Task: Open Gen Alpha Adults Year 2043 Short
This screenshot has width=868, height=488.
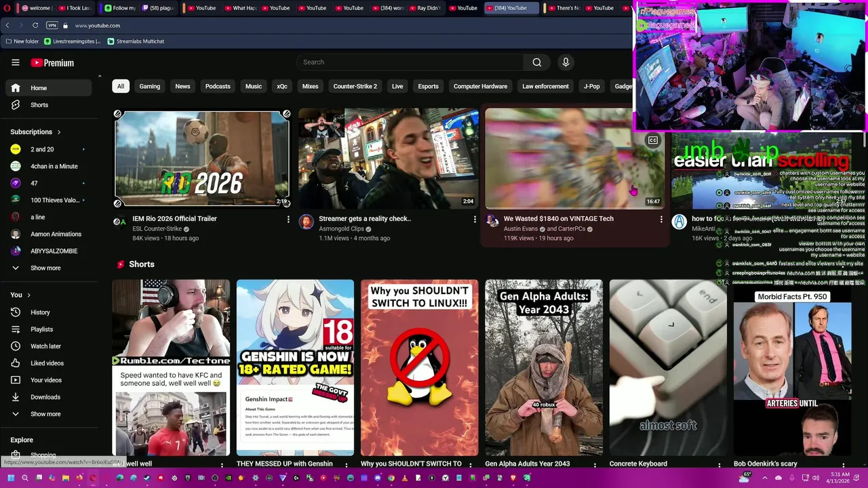Action: 543,367
